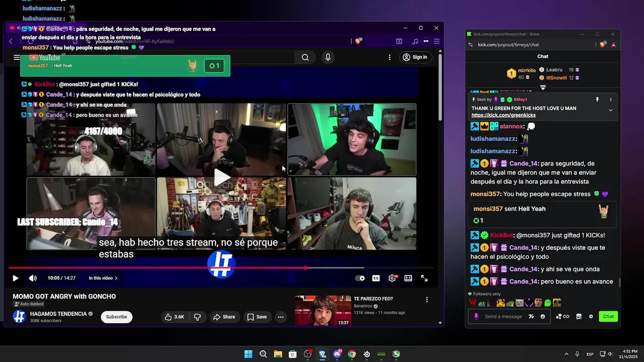This screenshot has width=644, height=362.
Task: Collapse the pinned message with the chevron
Action: click(x=611, y=110)
